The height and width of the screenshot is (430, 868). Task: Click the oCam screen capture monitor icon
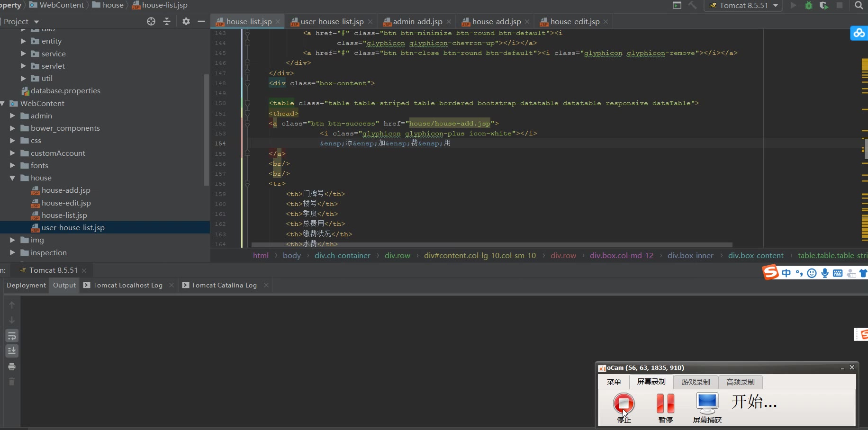click(x=707, y=403)
